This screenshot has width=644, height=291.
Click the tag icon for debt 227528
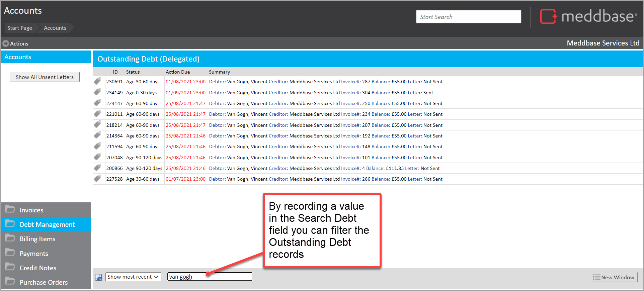[97, 179]
